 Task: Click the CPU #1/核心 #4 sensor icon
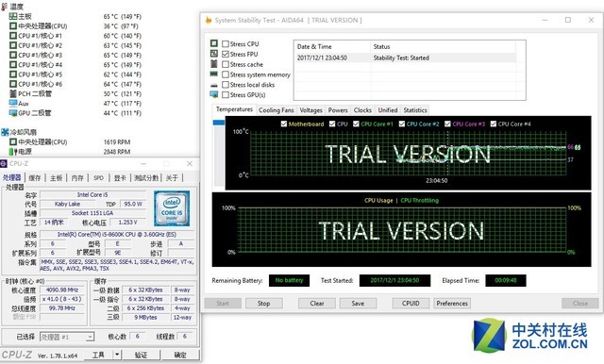click(12, 65)
